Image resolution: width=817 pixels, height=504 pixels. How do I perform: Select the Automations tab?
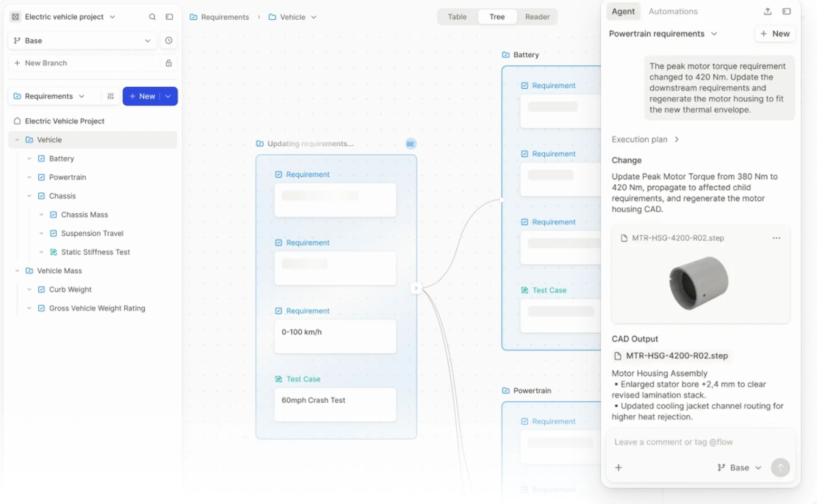point(673,11)
